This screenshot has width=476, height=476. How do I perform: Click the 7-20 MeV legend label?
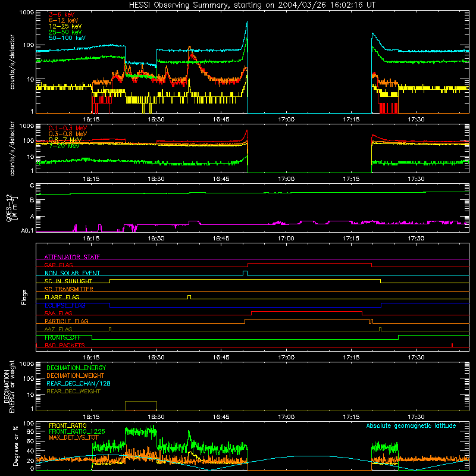[x=64, y=146]
